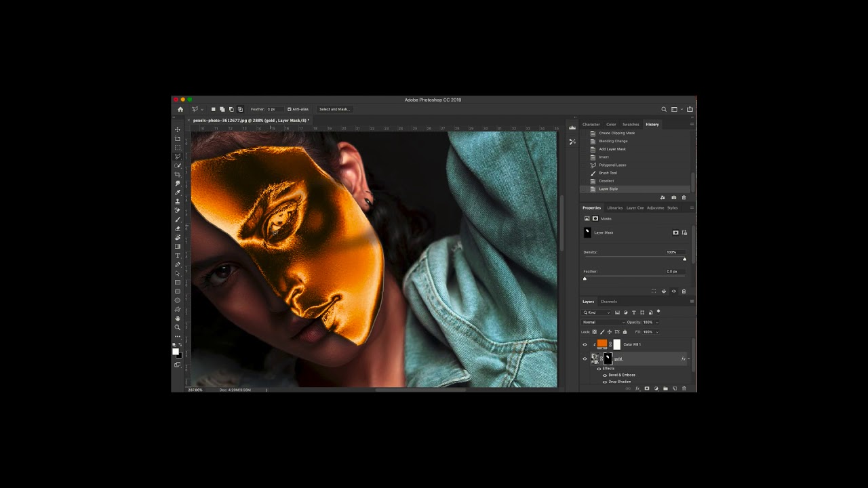Select the Artboard tool

point(178,138)
